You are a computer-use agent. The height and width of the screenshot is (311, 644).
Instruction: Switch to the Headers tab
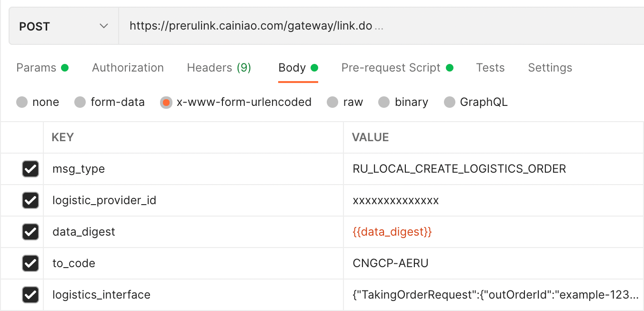(219, 68)
